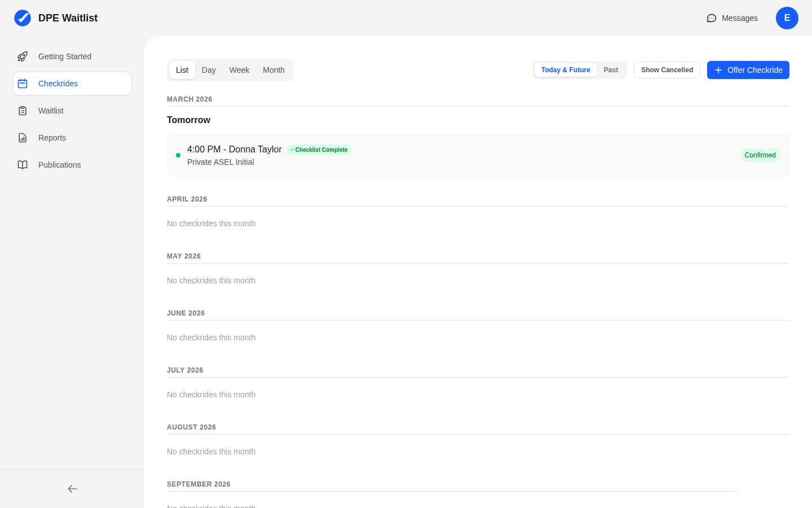This screenshot has height=508, width=812.
Task: Click the Messages speech bubble icon
Action: click(711, 18)
